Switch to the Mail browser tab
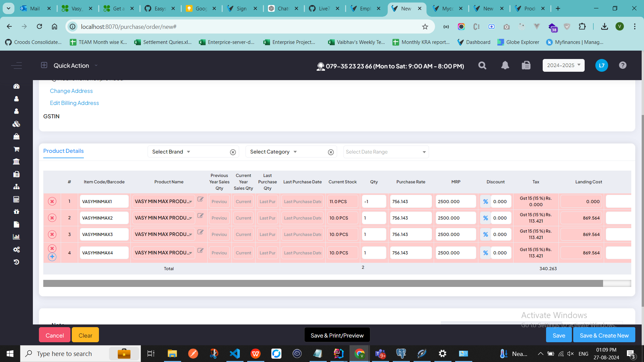644x362 pixels. 35,8
